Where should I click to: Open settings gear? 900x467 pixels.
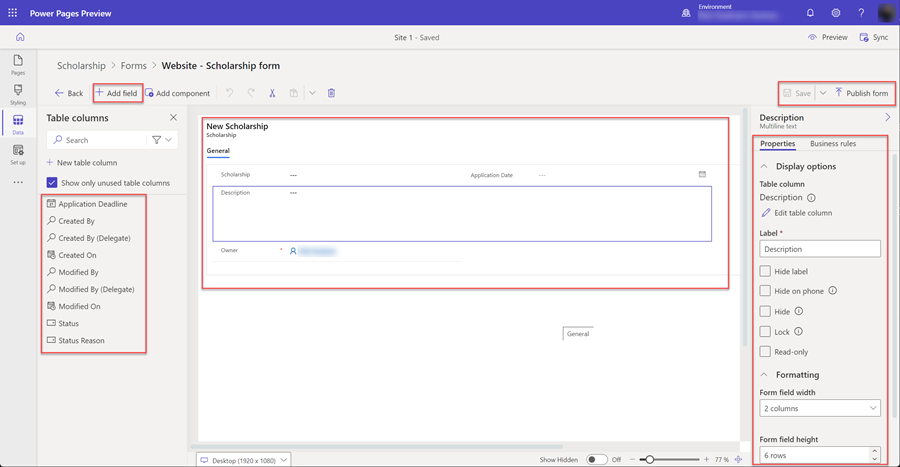click(x=836, y=13)
